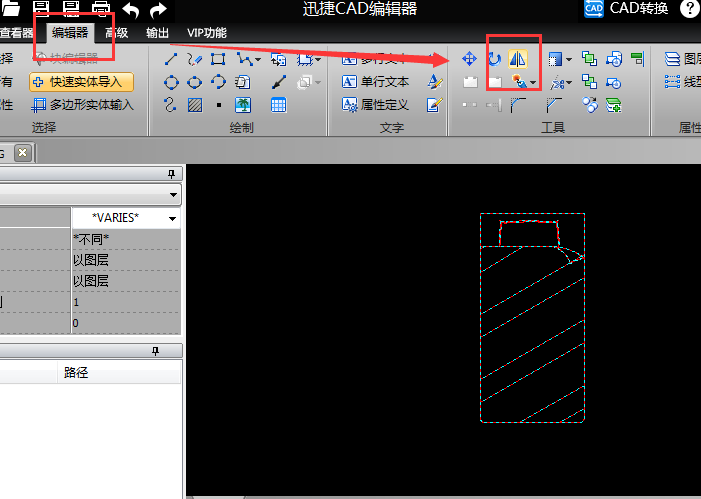Click the Chamfer corner tool icon
This screenshot has height=499, width=701.
(x=553, y=106)
